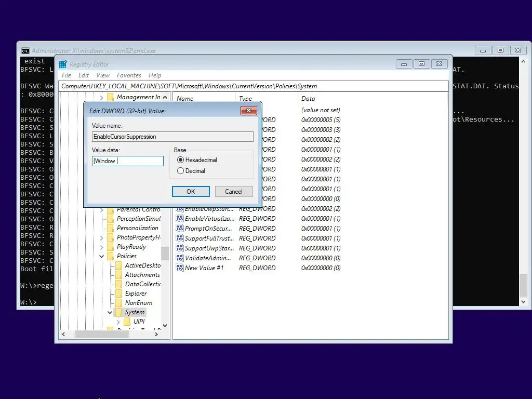Close the Edit DWORD dialog with X
This screenshot has width=532, height=399.
point(249,111)
